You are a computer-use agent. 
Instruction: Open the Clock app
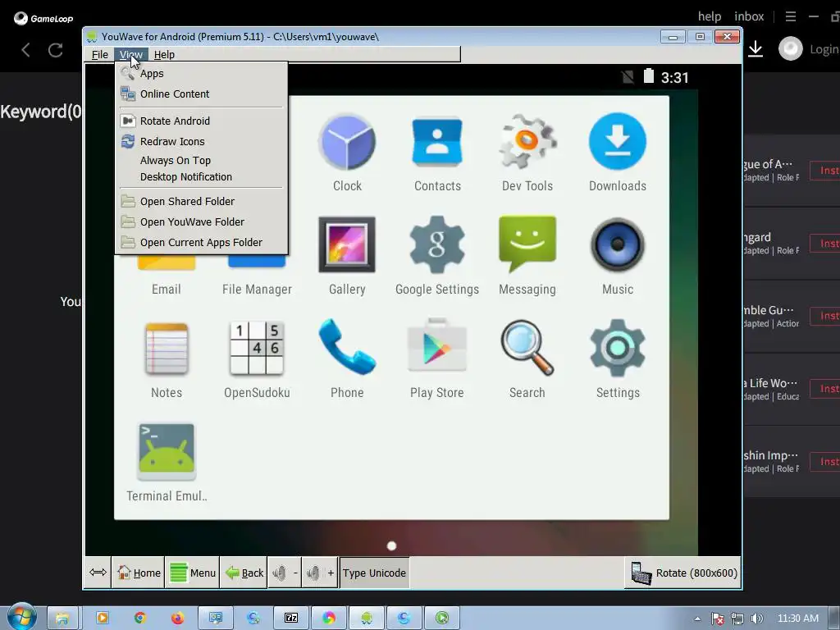pos(347,142)
